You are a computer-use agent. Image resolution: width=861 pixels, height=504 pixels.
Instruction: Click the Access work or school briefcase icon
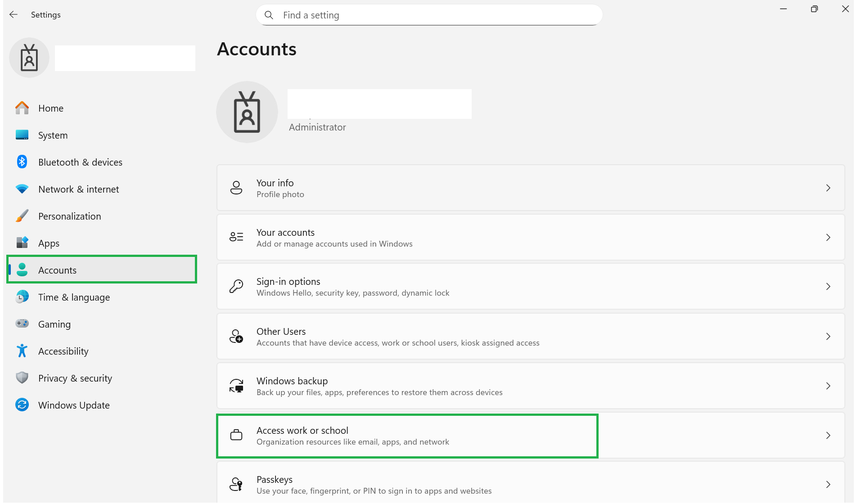point(236,435)
